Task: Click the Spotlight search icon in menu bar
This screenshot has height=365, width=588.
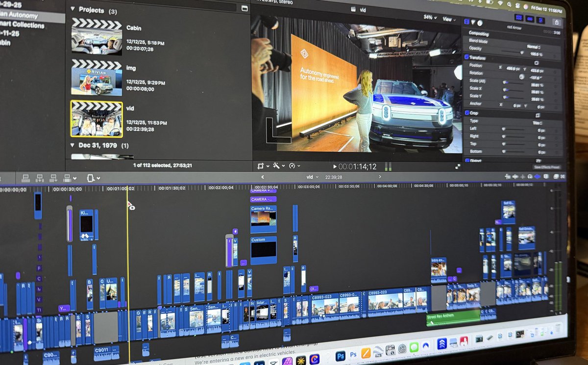Action: [509, 4]
